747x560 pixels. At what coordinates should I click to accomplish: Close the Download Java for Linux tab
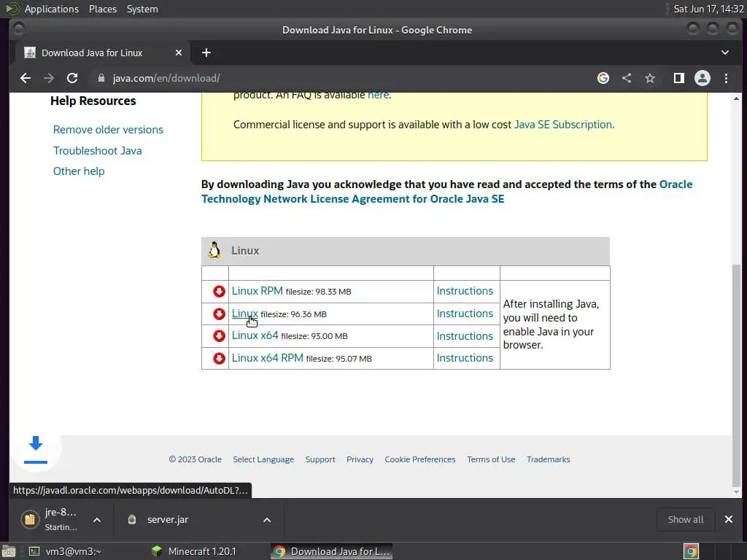(179, 52)
